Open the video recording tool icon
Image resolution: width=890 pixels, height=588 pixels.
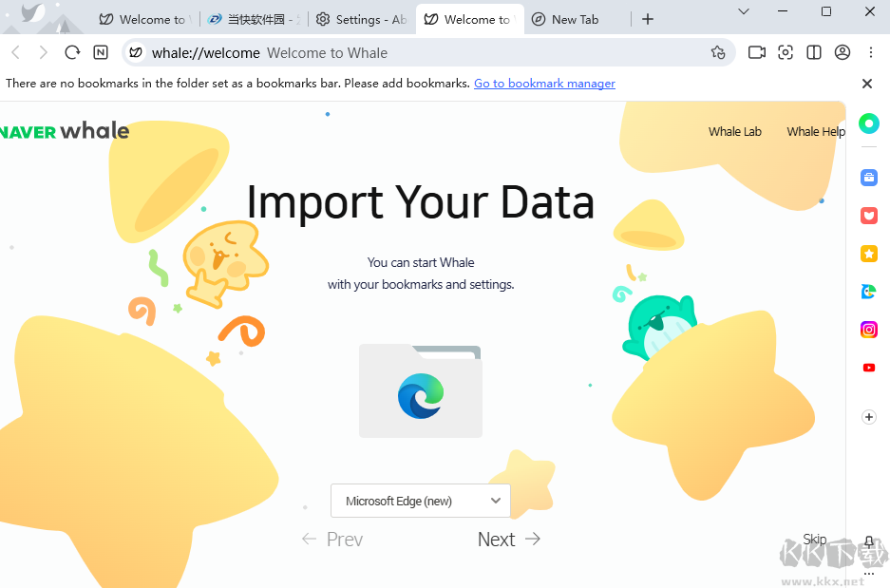757,53
